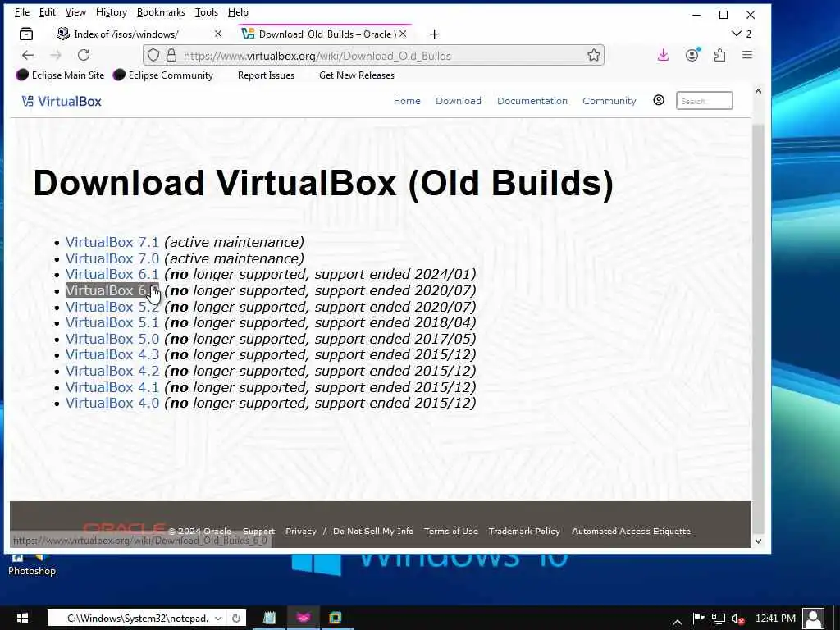Open the VirtualBox 5.0 link
The image size is (840, 630).
(112, 339)
